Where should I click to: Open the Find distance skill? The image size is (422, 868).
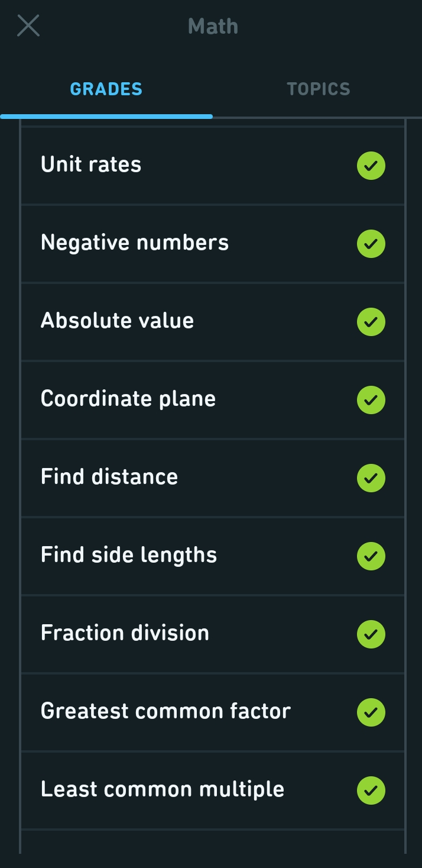click(177, 477)
